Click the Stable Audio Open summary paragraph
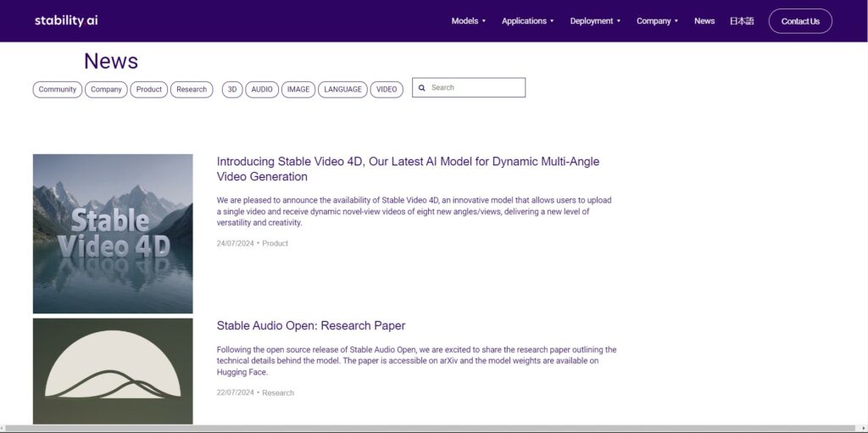Viewport: 868px width, 433px height. [x=416, y=361]
